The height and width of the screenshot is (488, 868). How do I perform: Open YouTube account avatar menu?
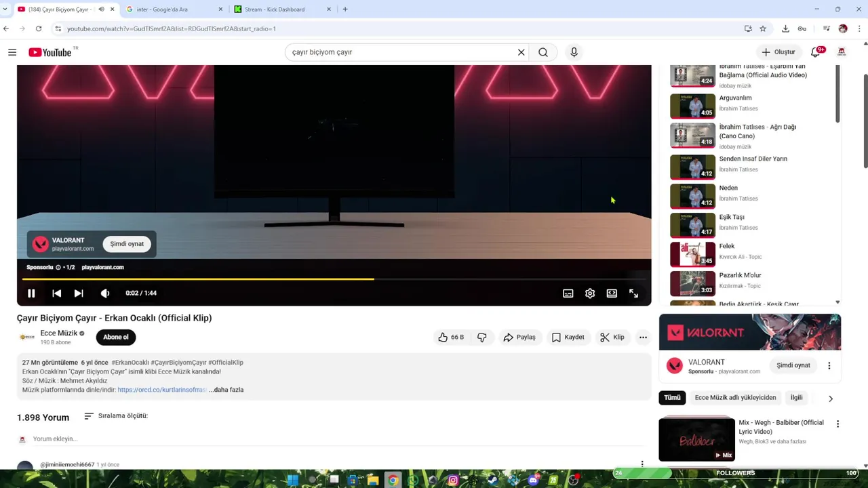842,52
